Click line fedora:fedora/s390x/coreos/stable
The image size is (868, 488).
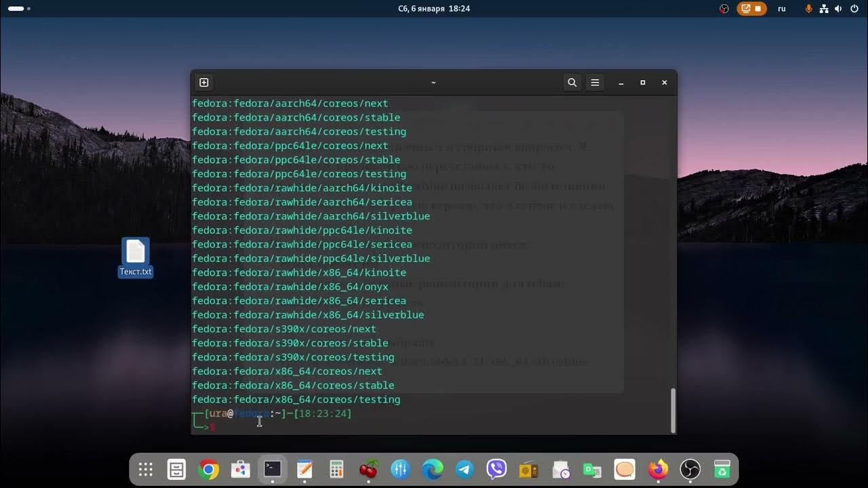point(290,344)
